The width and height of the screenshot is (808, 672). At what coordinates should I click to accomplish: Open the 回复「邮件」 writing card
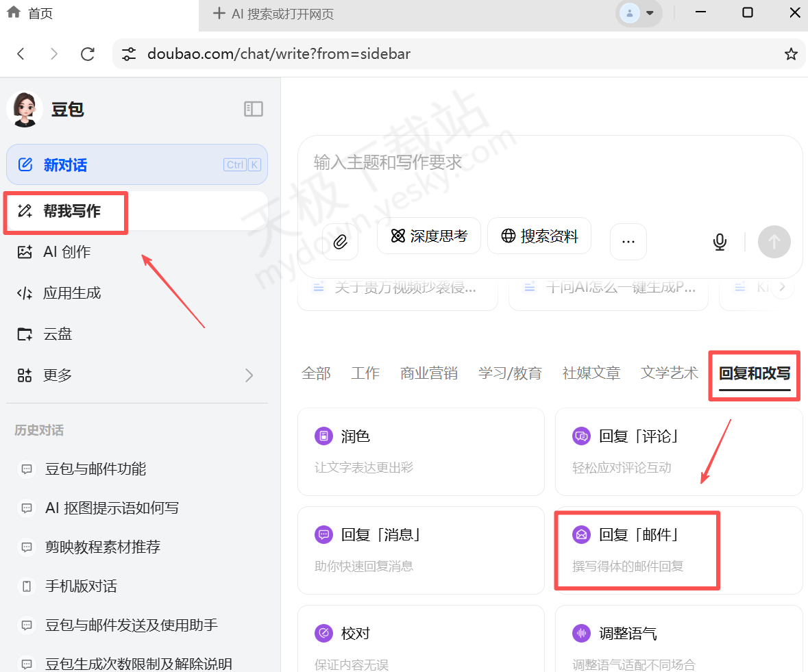(x=637, y=550)
